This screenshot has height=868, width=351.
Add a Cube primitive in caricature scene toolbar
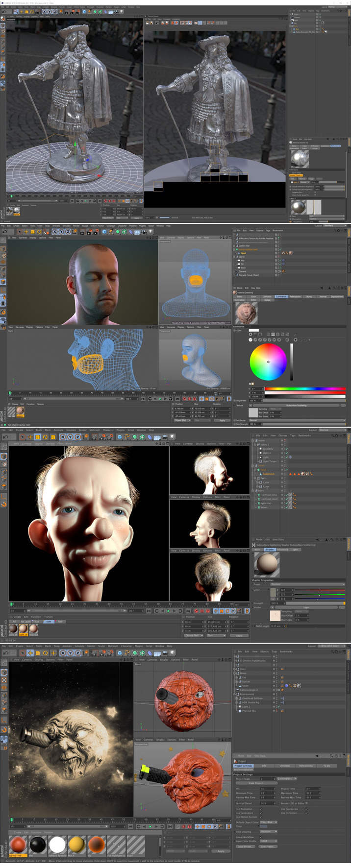tap(120, 436)
